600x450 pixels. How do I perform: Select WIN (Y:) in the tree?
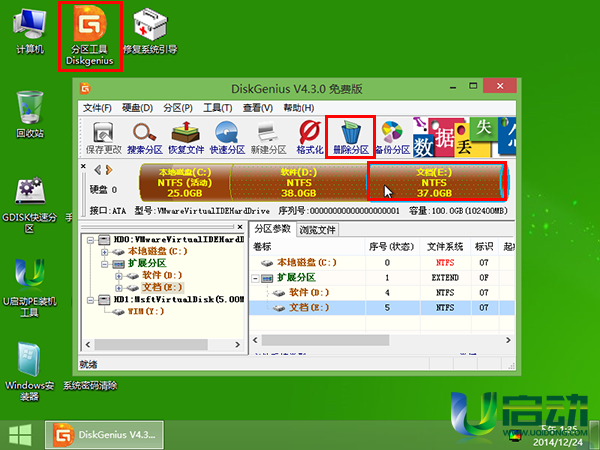(146, 311)
